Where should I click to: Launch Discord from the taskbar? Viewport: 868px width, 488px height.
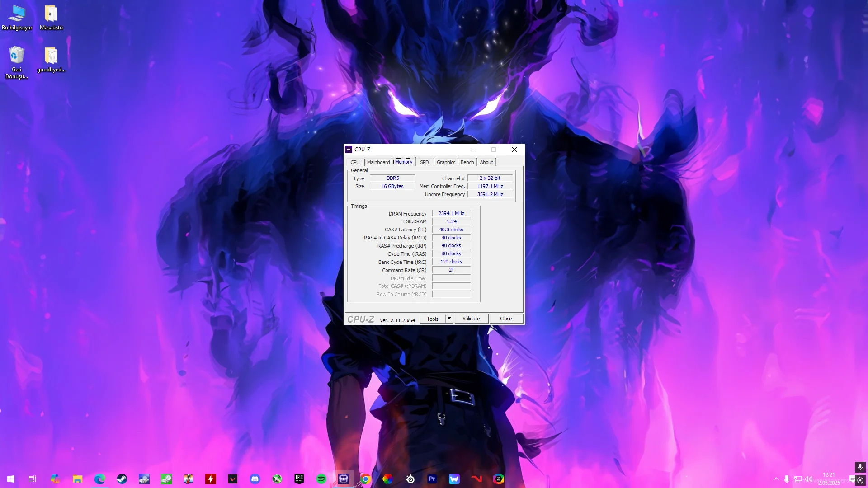tap(255, 479)
